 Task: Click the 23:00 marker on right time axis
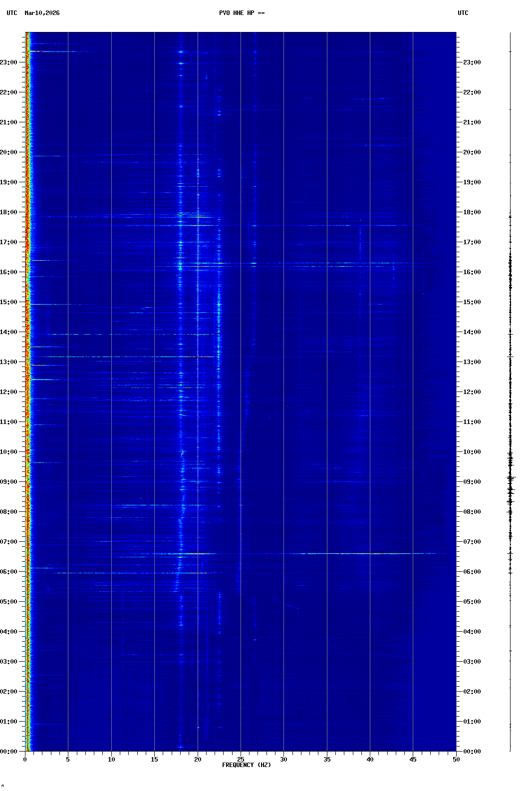[472, 62]
